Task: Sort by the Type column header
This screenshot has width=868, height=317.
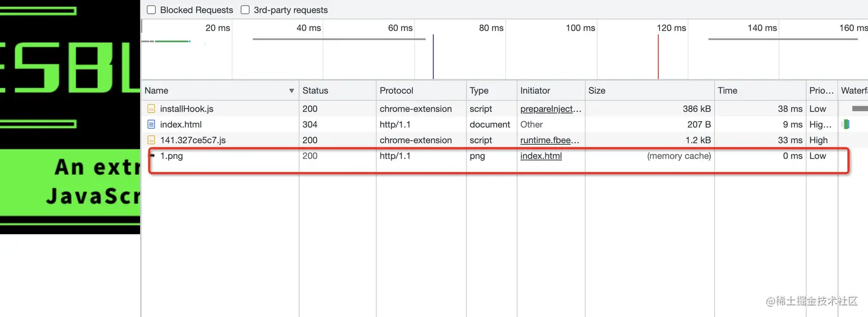Action: pyautogui.click(x=491, y=90)
